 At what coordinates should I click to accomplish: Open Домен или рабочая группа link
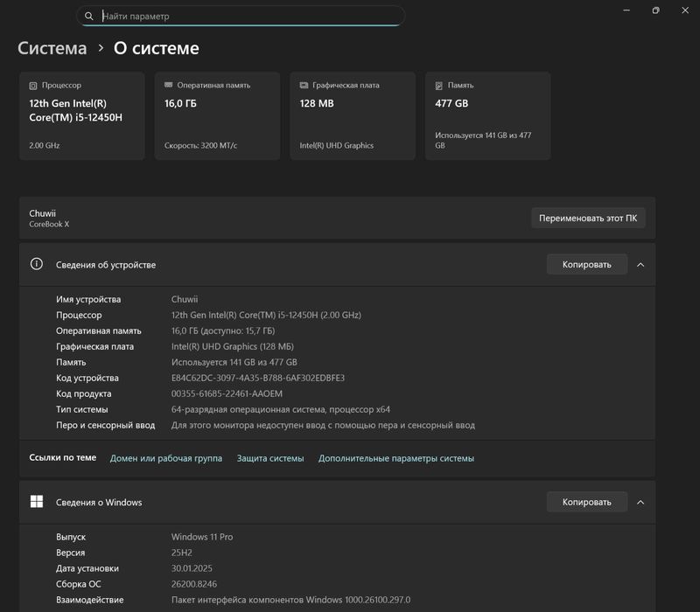(166, 458)
